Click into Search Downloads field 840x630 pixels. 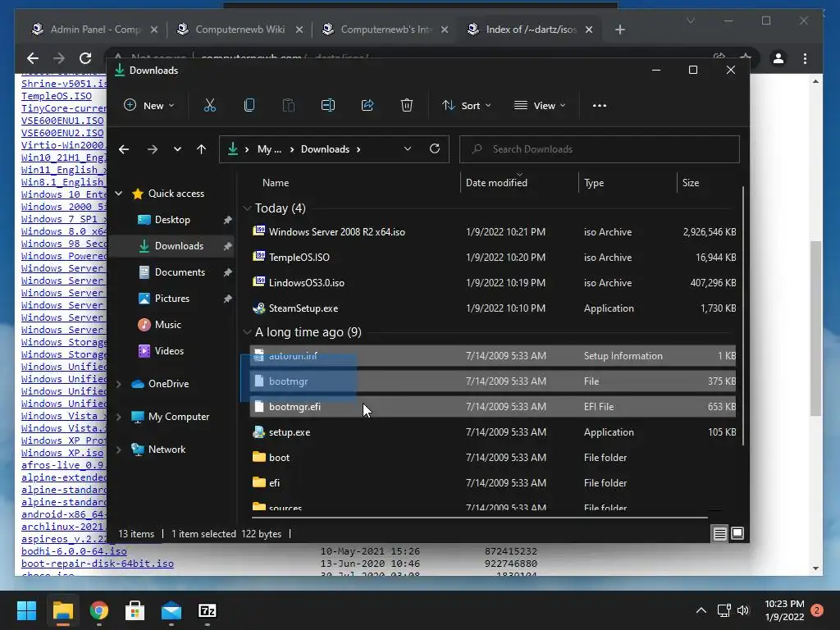[x=600, y=149]
